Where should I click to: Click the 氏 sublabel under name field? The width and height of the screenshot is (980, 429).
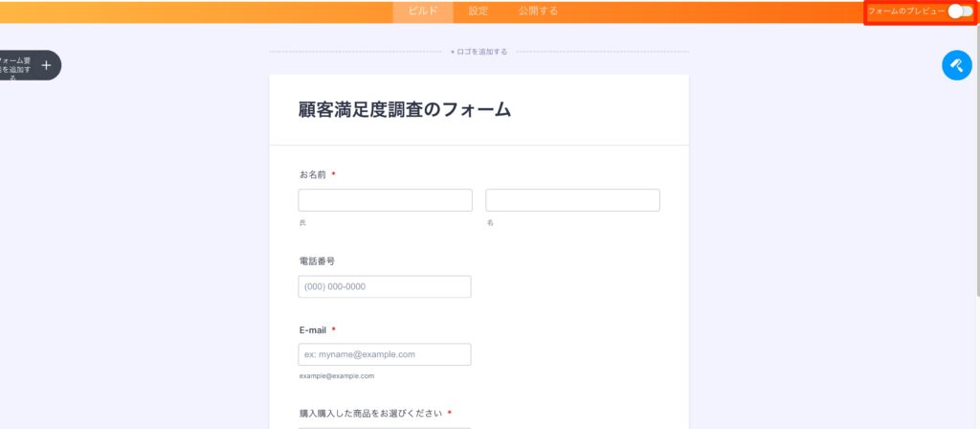tap(302, 222)
